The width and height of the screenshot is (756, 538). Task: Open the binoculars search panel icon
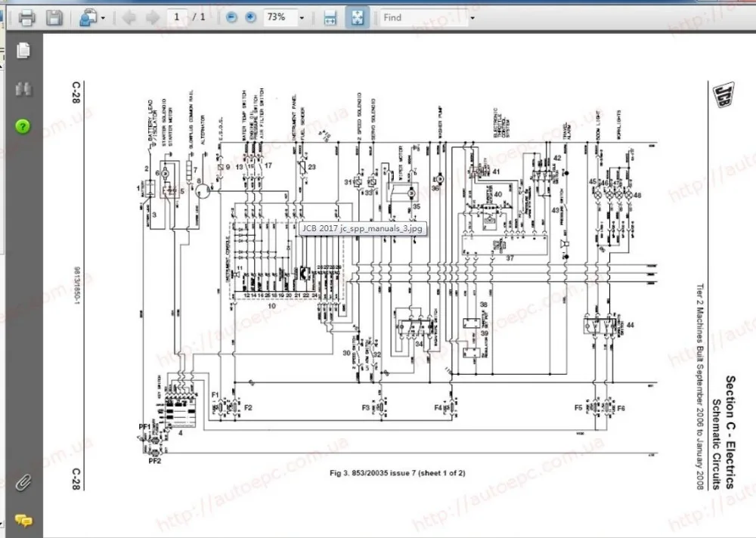(x=23, y=88)
